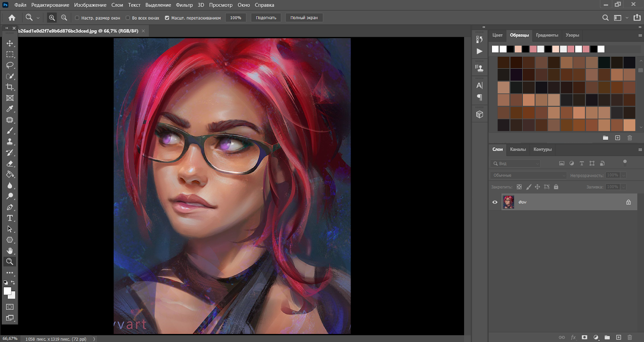644x342 pixels.
Task: Select the Horizontal Type tool
Action: (10, 218)
